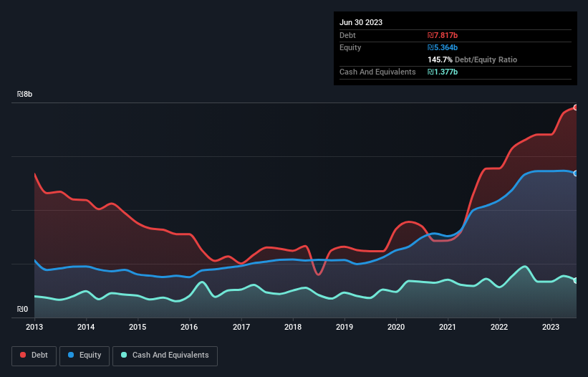
Task: Click the 2016 x-axis label
Action: tap(189, 327)
